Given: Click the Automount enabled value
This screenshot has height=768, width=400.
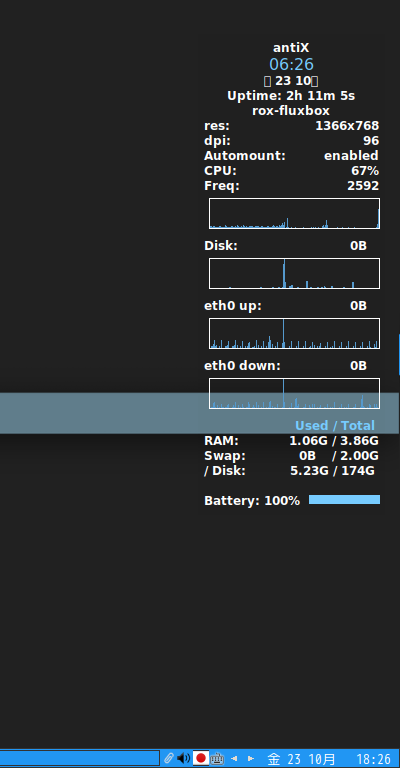Looking at the screenshot, I should point(351,156).
